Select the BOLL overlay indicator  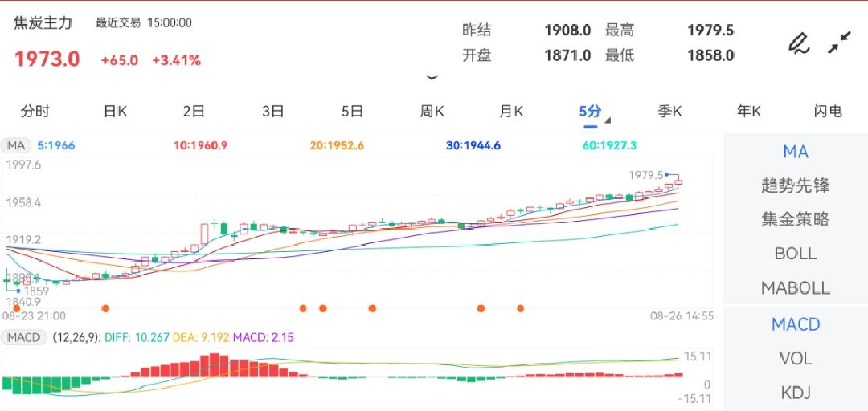(795, 254)
